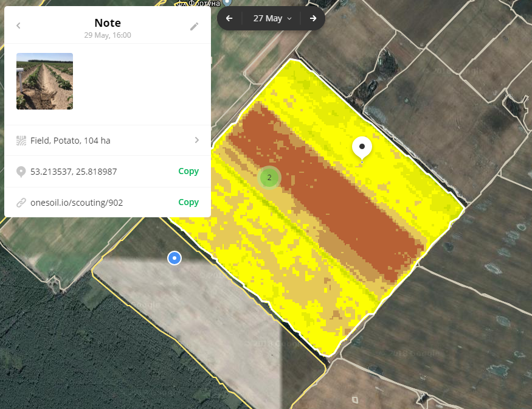Screen dimensions: 532x409
Task: Click the link icon next to onesoil.io URL
Action: (x=22, y=201)
